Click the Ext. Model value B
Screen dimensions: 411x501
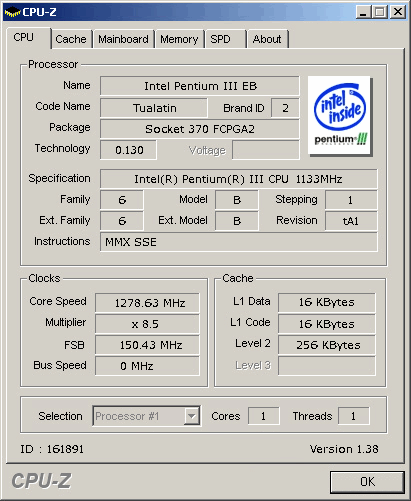click(237, 221)
